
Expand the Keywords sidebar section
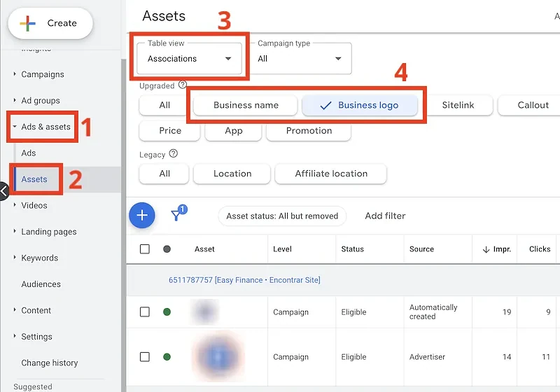click(15, 258)
